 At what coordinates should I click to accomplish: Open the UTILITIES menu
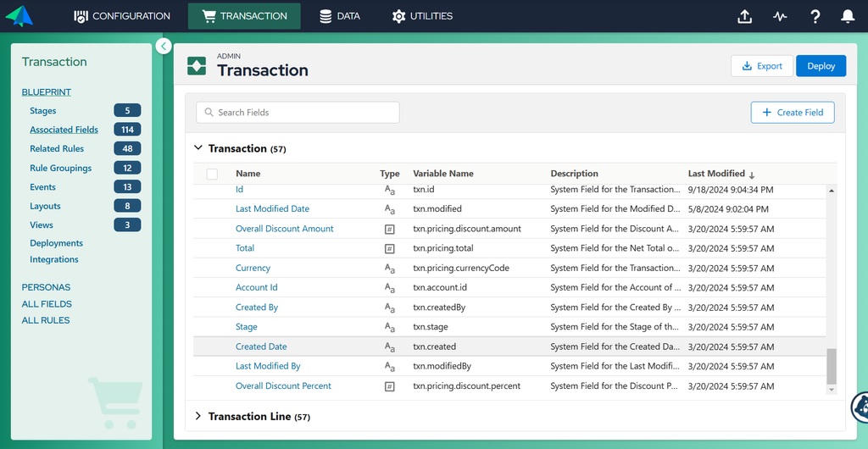pos(422,16)
